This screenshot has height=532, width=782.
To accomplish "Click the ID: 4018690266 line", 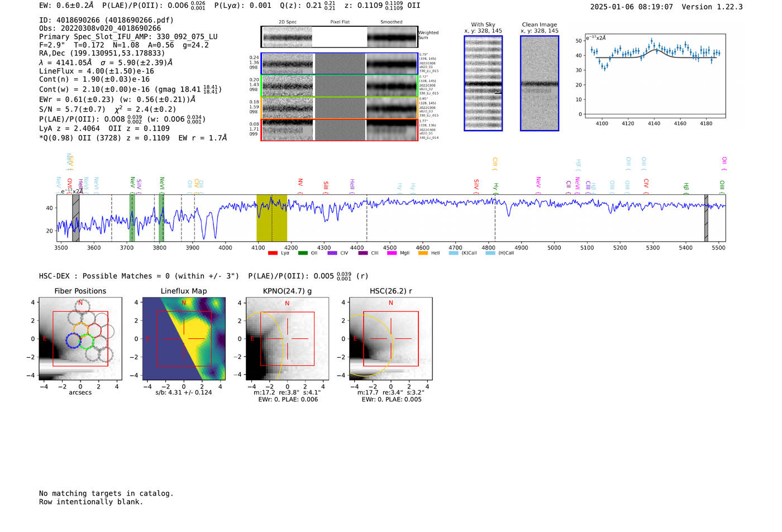I will click(x=106, y=20).
